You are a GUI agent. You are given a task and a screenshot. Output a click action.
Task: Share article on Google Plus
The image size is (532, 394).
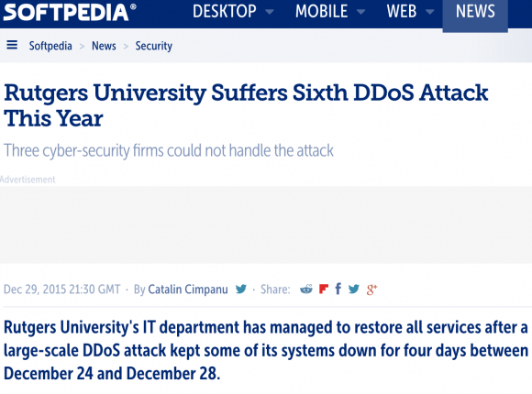tap(371, 290)
